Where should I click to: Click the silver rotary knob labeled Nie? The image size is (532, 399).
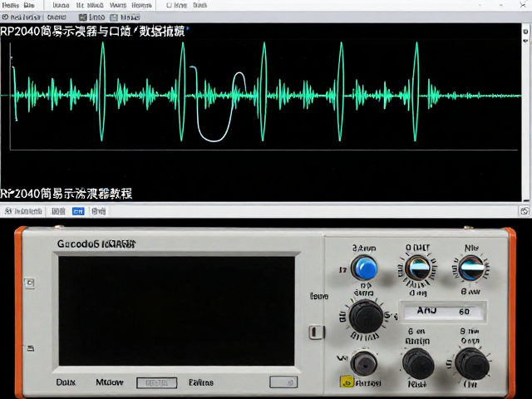[471, 268]
